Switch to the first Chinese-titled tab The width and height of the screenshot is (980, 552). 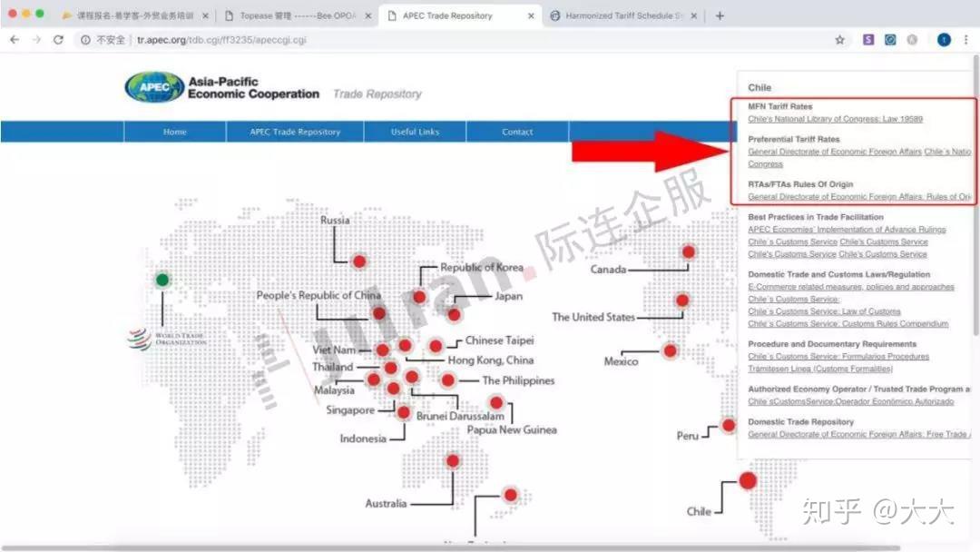coord(134,15)
